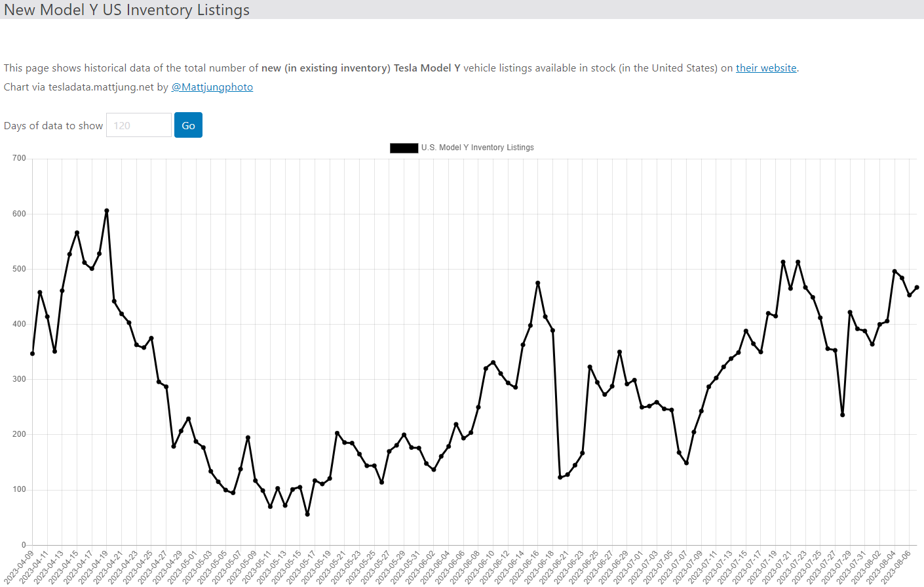Click the y-axis label 600
Image resolution: width=924 pixels, height=587 pixels.
tap(19, 214)
